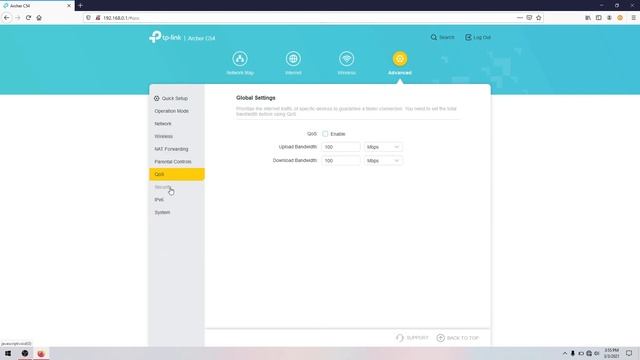Open the Windows Start menu
640x360 pixels.
click(x=8, y=353)
